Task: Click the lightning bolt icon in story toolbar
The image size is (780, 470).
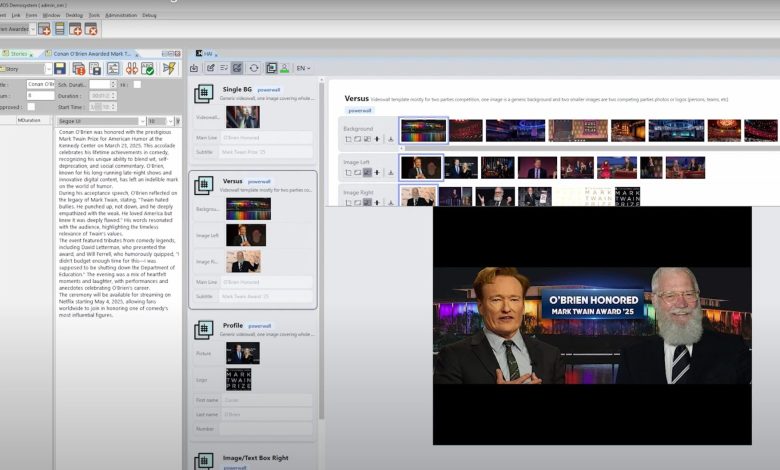Action: coord(169,68)
